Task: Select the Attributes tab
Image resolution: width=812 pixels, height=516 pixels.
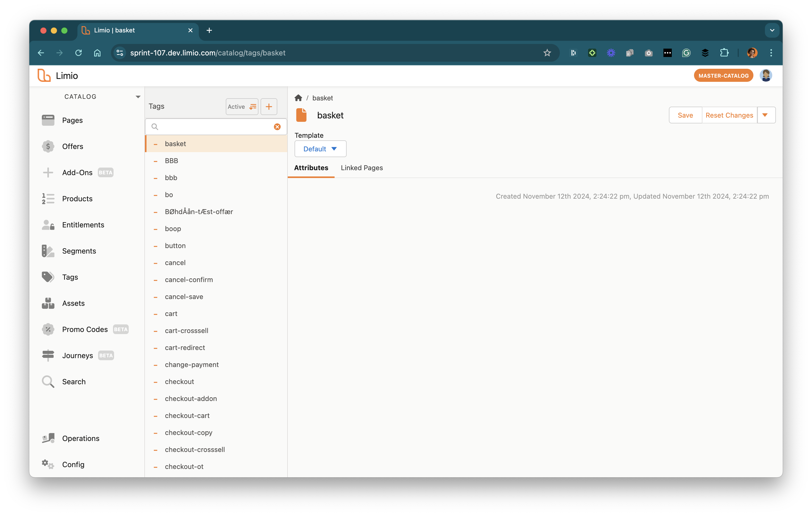Action: tap(311, 168)
